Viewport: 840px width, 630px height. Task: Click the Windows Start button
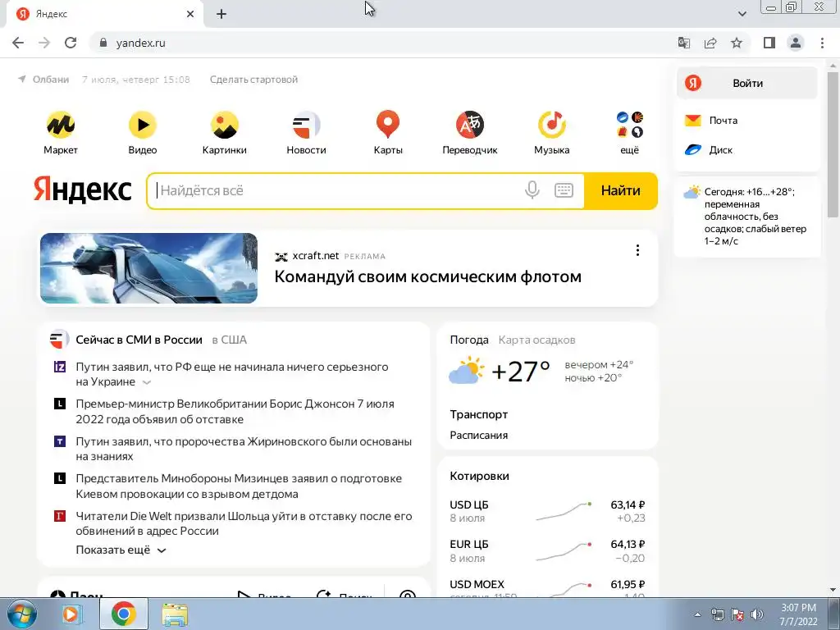(22, 614)
